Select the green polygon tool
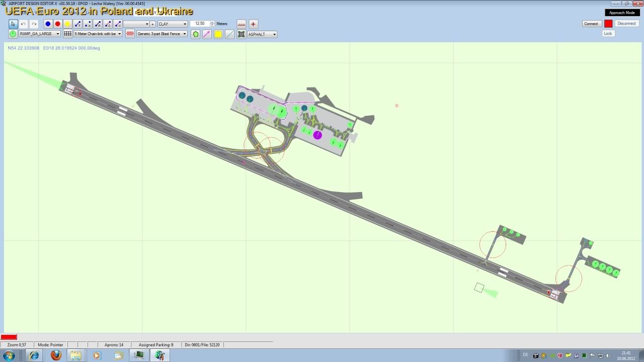Image resolution: width=644 pixels, height=362 pixels. [196, 34]
